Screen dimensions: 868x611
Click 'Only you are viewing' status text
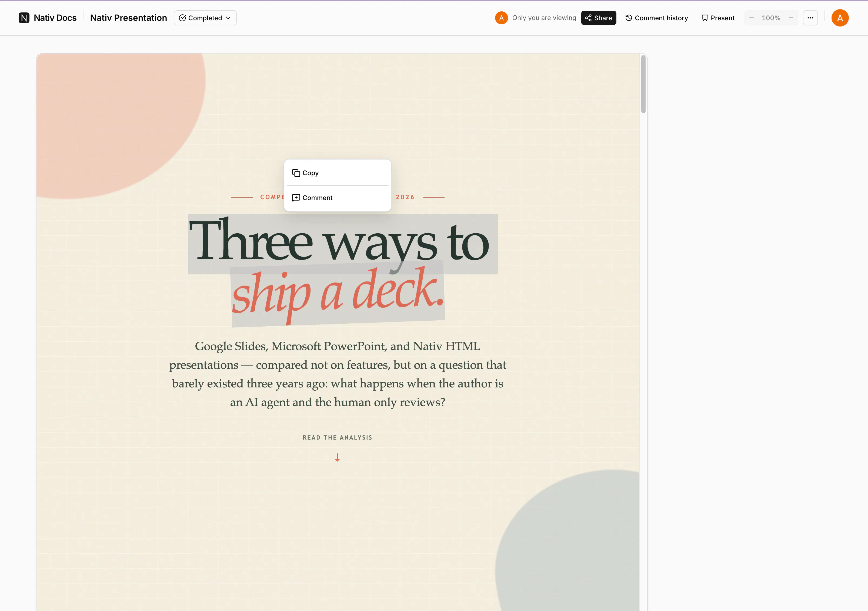click(544, 18)
